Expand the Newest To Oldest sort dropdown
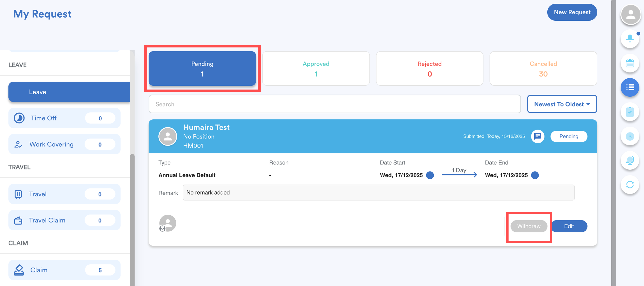Screen dimensions: 644x286 pyautogui.click(x=562, y=104)
